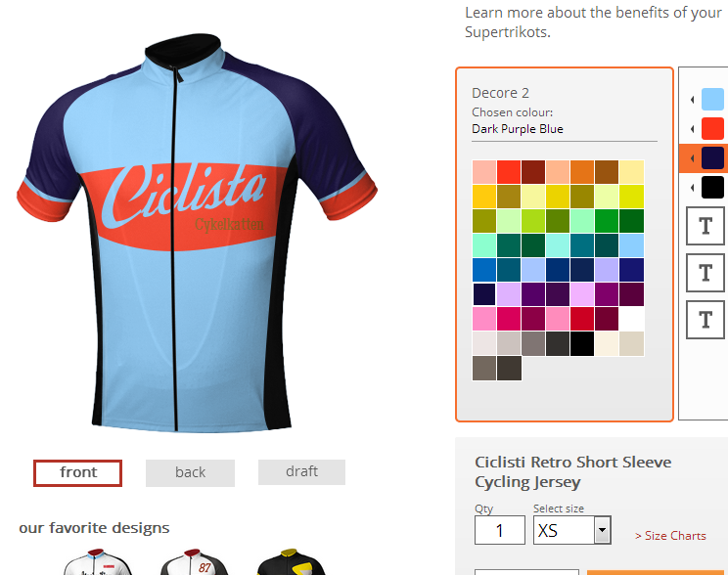728x575 pixels.
Task: Open the third text T icon
Action: pos(705,320)
